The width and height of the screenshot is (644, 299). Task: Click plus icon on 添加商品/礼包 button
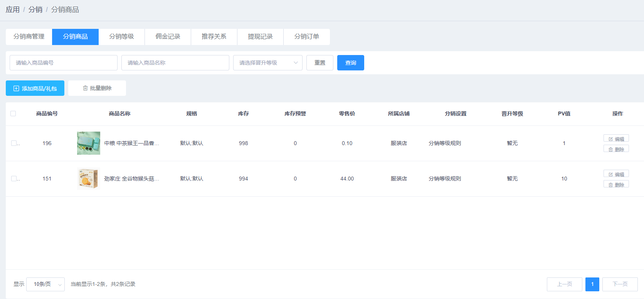coord(16,89)
